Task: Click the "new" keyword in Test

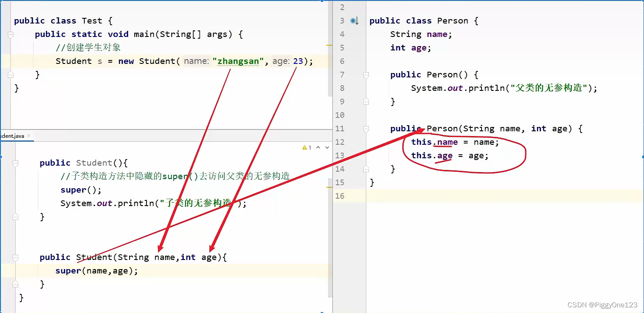Action: 126,61
